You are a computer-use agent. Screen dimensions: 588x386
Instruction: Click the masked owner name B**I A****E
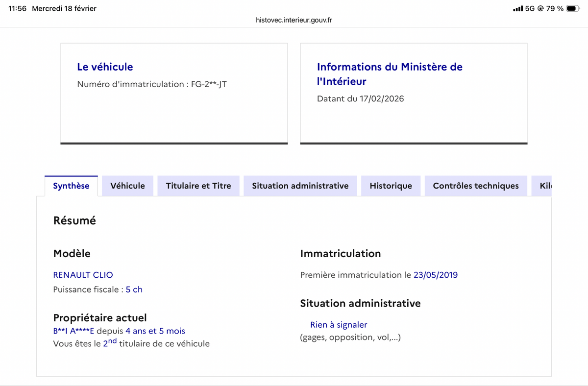74,331
